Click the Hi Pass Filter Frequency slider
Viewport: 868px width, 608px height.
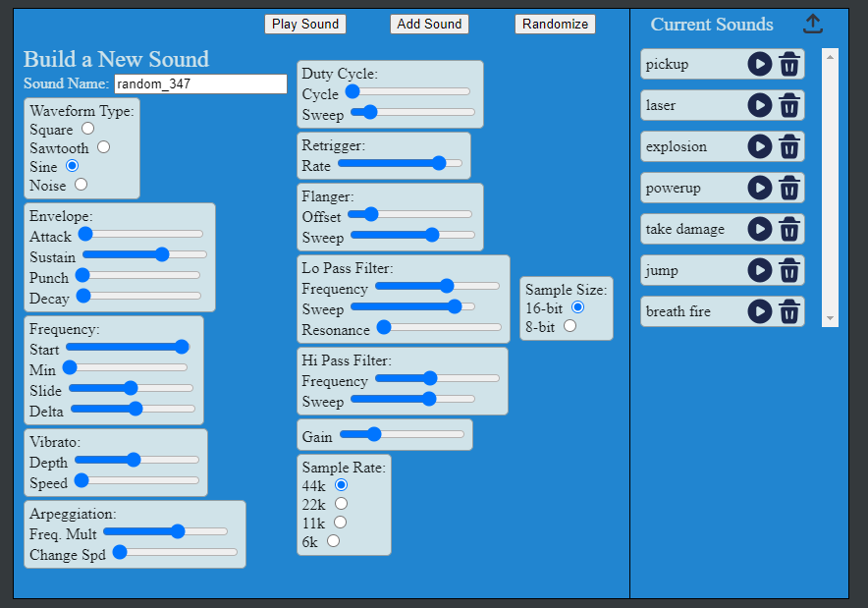click(x=437, y=379)
